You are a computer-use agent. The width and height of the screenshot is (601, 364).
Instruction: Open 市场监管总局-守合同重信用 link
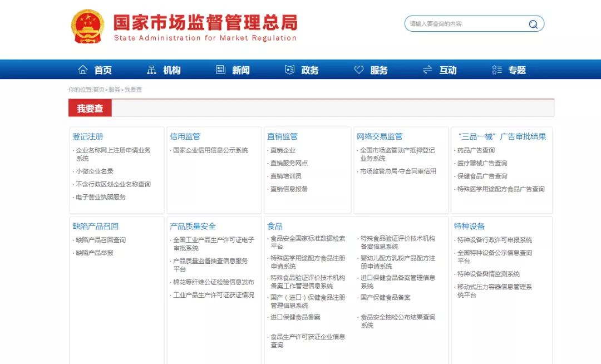398,171
